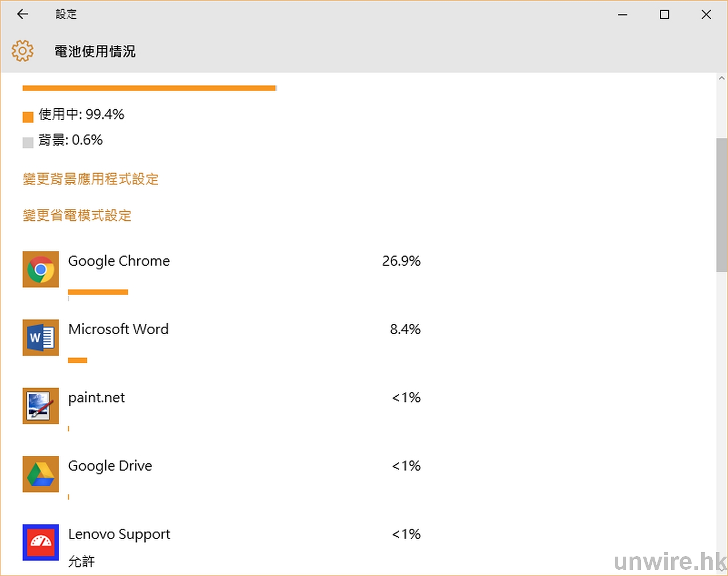Click the overall battery usage bar

pyautogui.click(x=149, y=88)
